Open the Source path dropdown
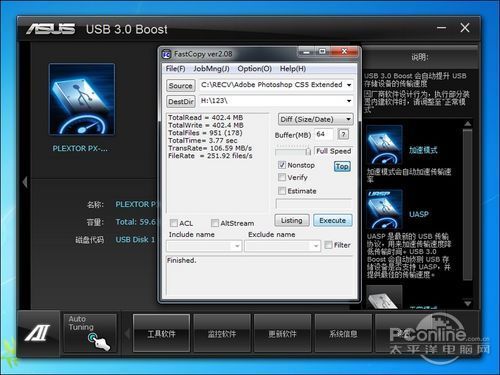Viewport: 500px width, 375px height. [x=349, y=85]
